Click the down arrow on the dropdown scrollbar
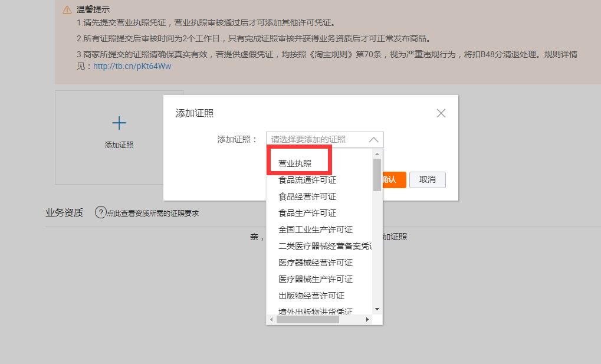Viewport: 601px width, 364px height. tap(376, 309)
